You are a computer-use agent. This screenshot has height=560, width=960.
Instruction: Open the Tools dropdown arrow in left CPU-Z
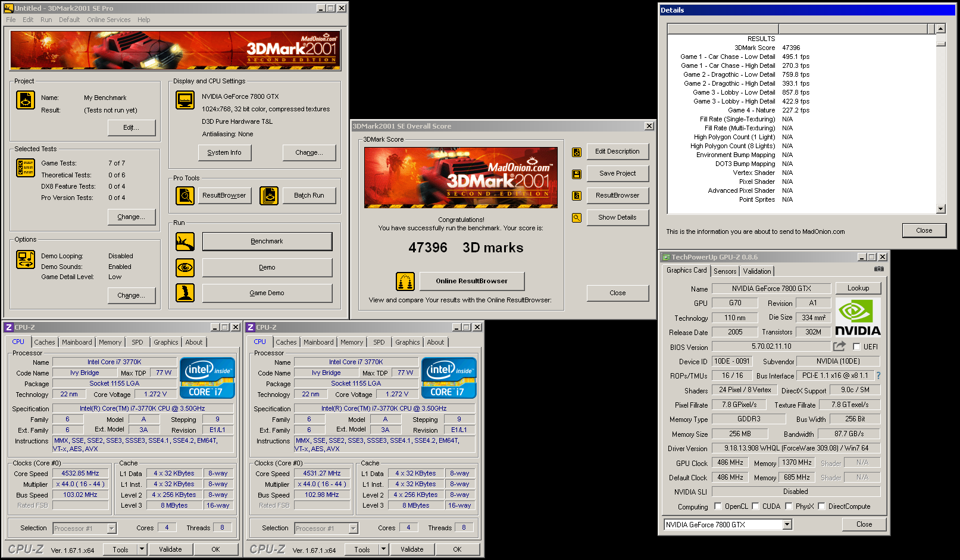coord(142,549)
